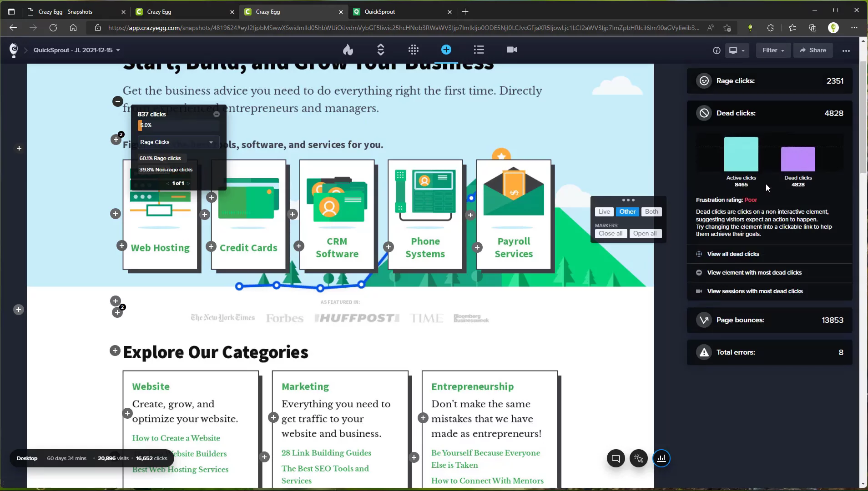
Task: Open the Rage Clicks dropdown
Action: coord(176,142)
